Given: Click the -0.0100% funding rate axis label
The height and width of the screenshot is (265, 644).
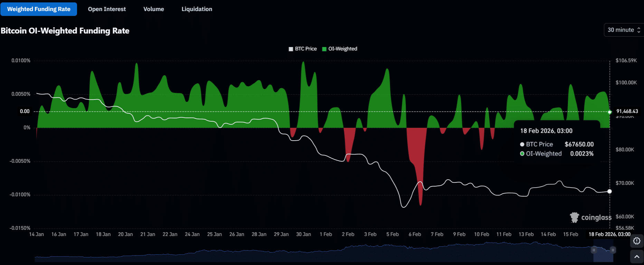Looking at the screenshot, I should [x=20, y=195].
